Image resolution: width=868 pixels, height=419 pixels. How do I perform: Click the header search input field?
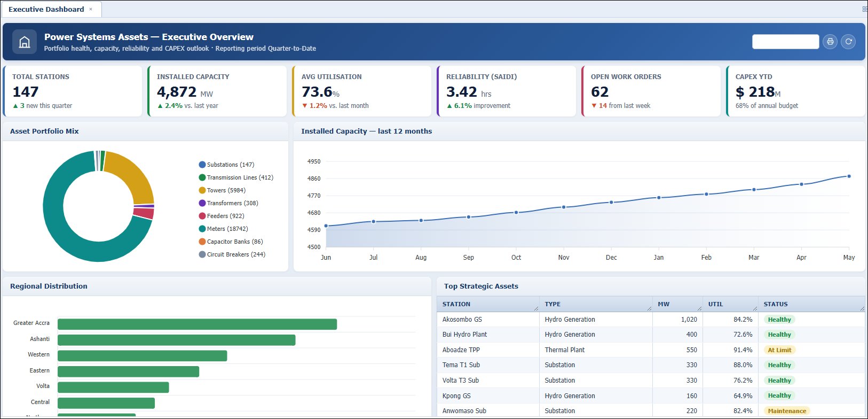[785, 42]
